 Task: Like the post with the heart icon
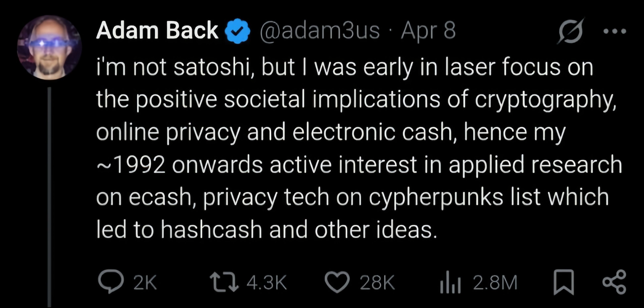point(337,282)
